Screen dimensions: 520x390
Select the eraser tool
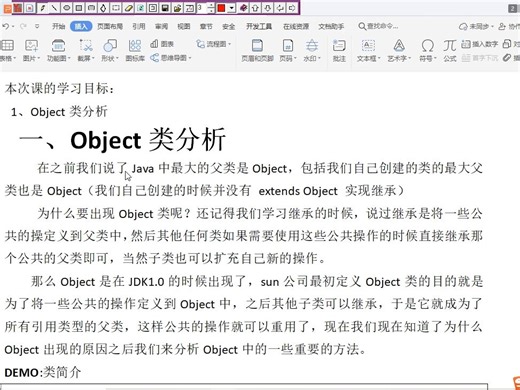(128, 8)
